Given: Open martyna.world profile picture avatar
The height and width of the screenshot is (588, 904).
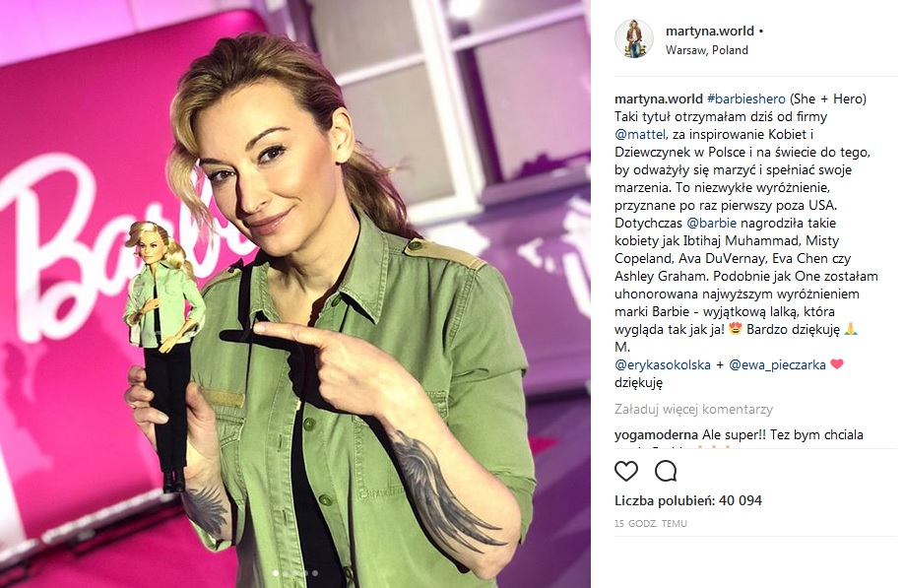Looking at the screenshot, I should [x=634, y=38].
